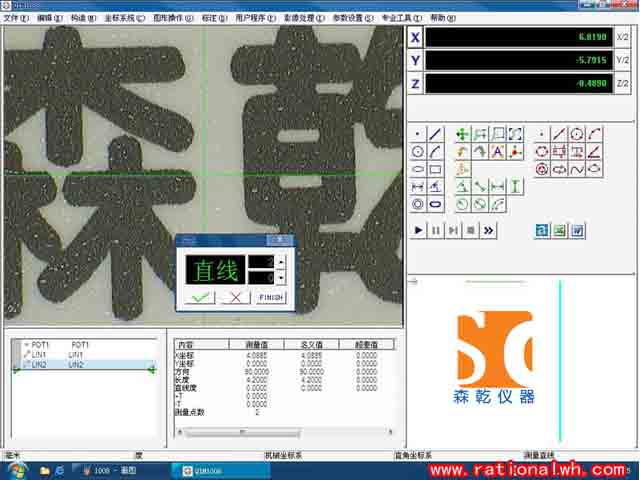
Task: Click the horizontal scrollbar of results table
Action: tap(285, 431)
